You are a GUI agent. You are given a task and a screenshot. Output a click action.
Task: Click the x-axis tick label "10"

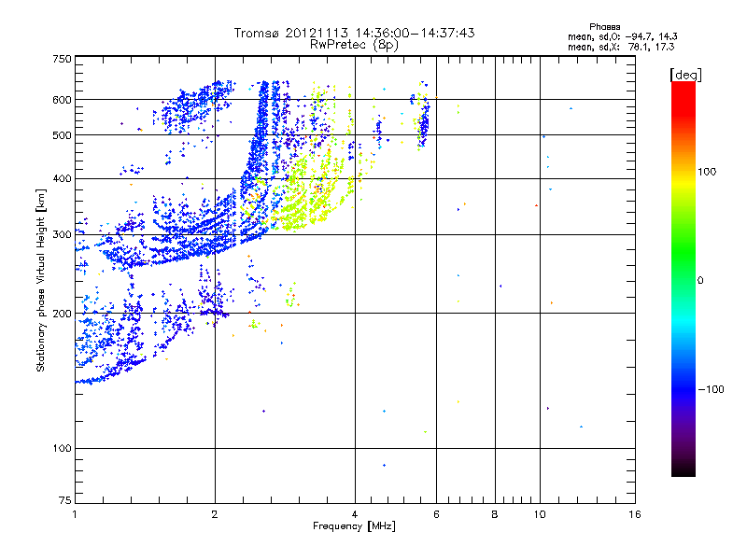pyautogui.click(x=540, y=514)
